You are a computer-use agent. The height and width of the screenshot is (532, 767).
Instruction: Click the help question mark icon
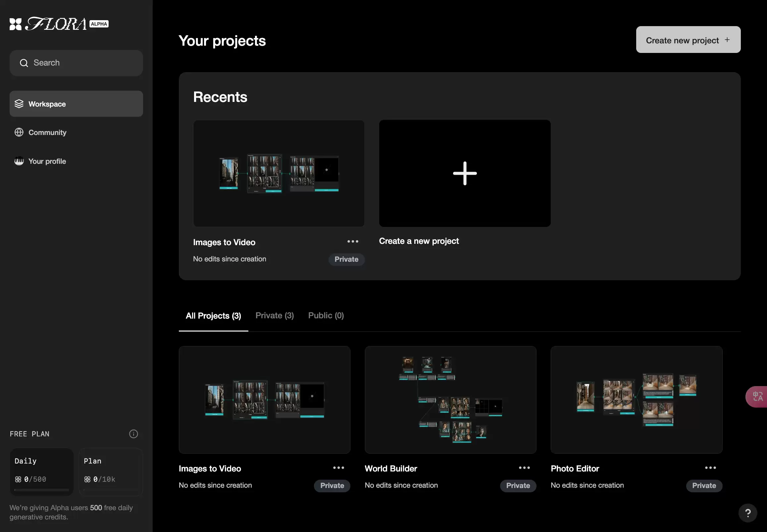tap(748, 513)
